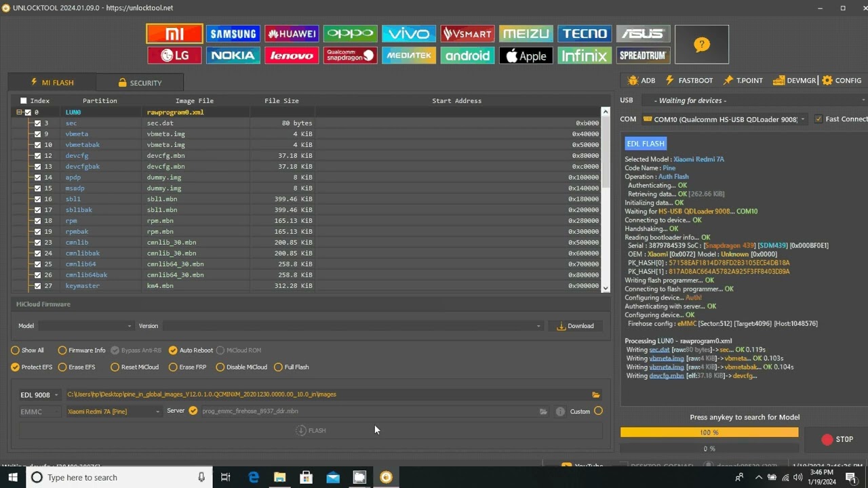The height and width of the screenshot is (488, 868).
Task: Toggle the Auto Reboot option
Action: (x=173, y=350)
